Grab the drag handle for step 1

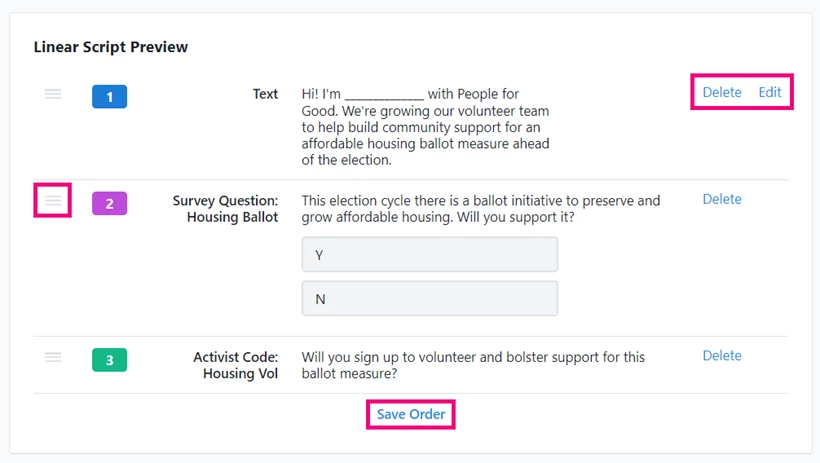tap(53, 94)
